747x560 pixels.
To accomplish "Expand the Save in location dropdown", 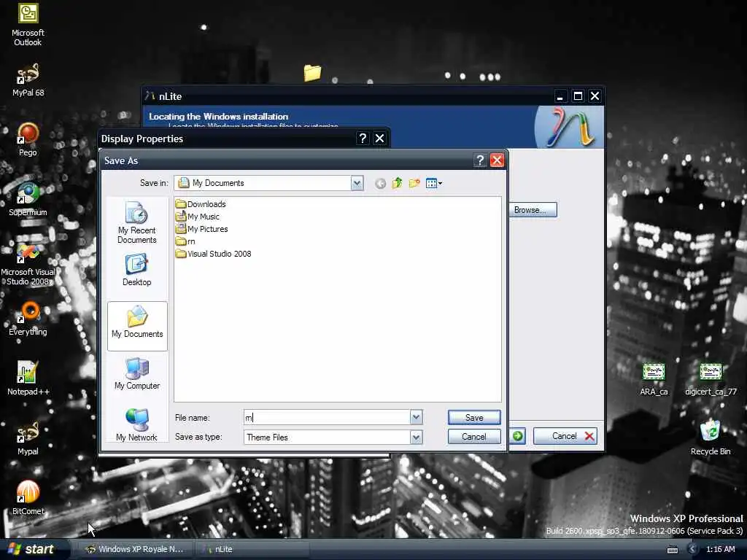I will [357, 183].
